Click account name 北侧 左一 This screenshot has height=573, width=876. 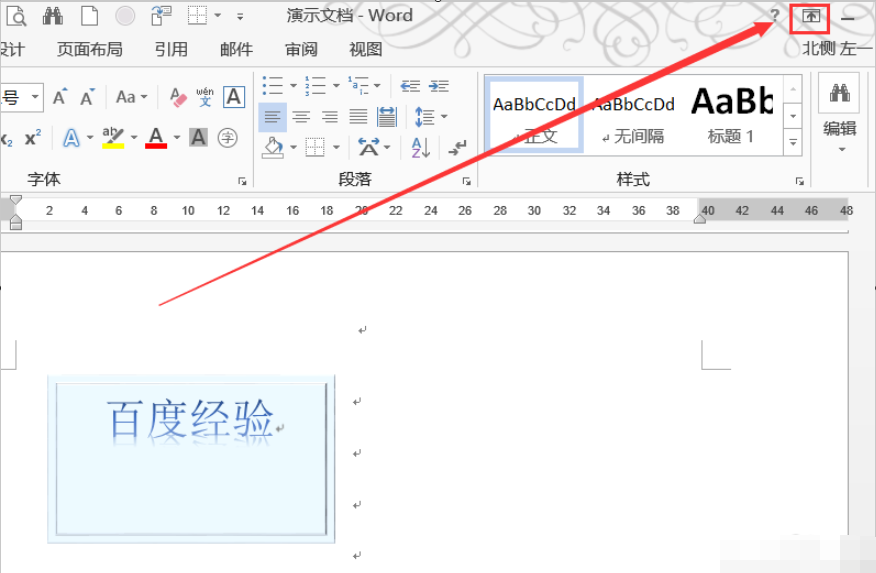coord(837,49)
